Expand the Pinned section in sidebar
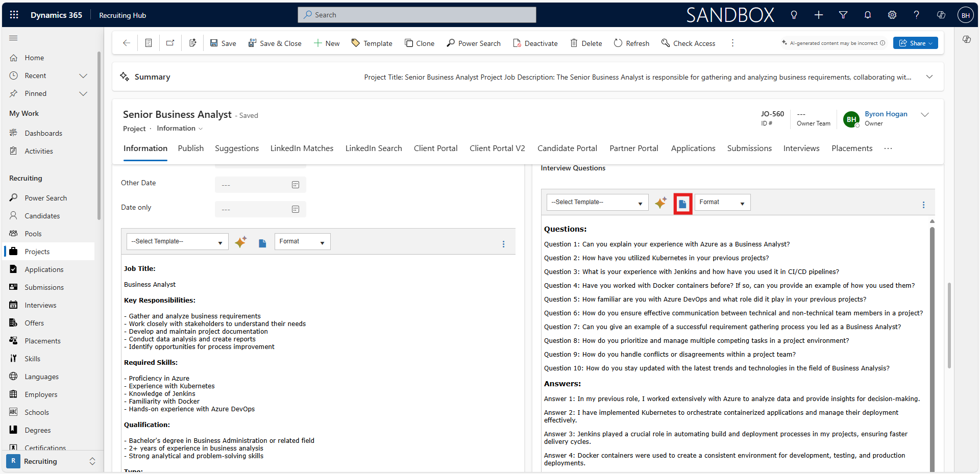The height and width of the screenshot is (474, 980). 83,94
